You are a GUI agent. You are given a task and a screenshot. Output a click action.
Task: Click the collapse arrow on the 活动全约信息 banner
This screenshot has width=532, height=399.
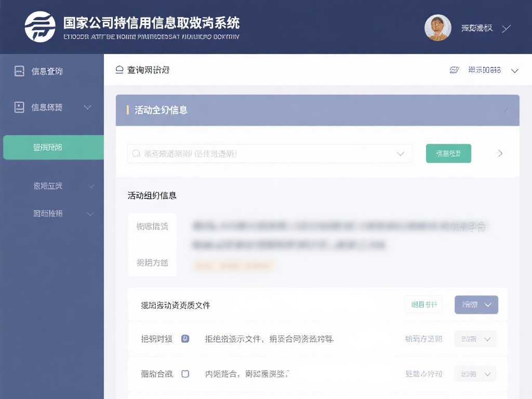coord(507,110)
